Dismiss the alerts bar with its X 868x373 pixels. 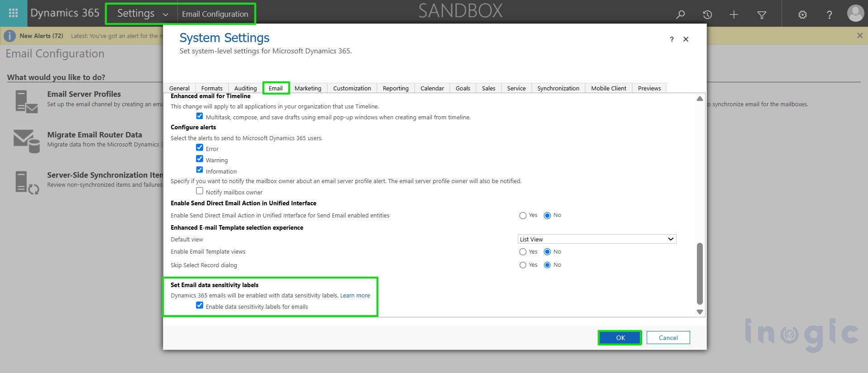coord(860,35)
